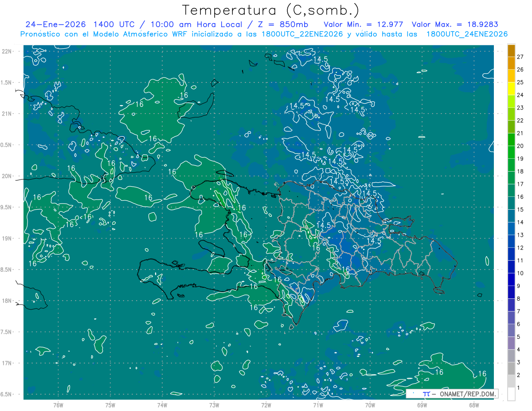532x411 pixels.
Task: Click the '72W' longitude label
Action: point(266,405)
